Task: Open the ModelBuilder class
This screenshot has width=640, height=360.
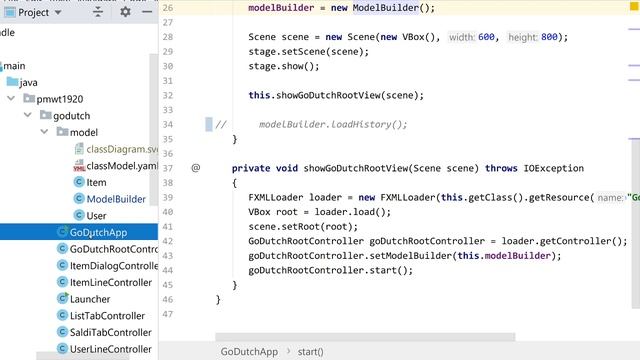Action: tap(116, 199)
